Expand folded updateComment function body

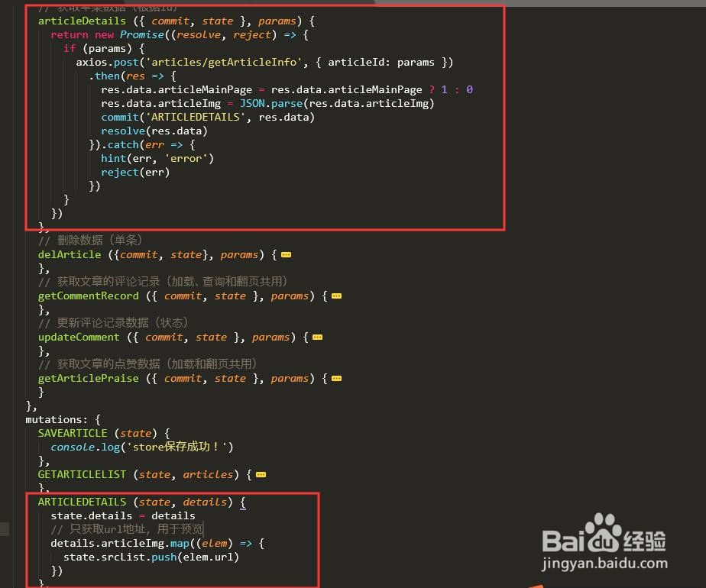(317, 338)
